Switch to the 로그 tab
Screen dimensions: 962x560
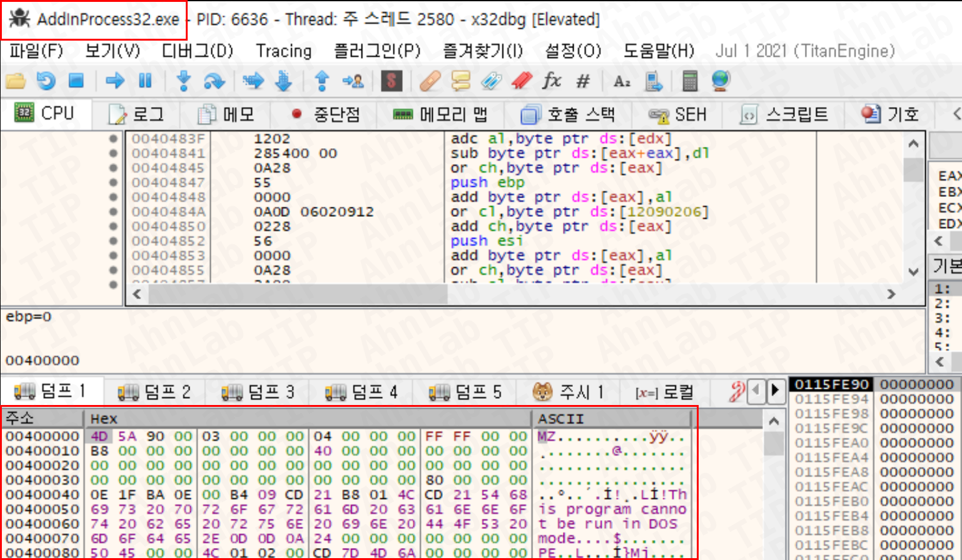point(136,114)
